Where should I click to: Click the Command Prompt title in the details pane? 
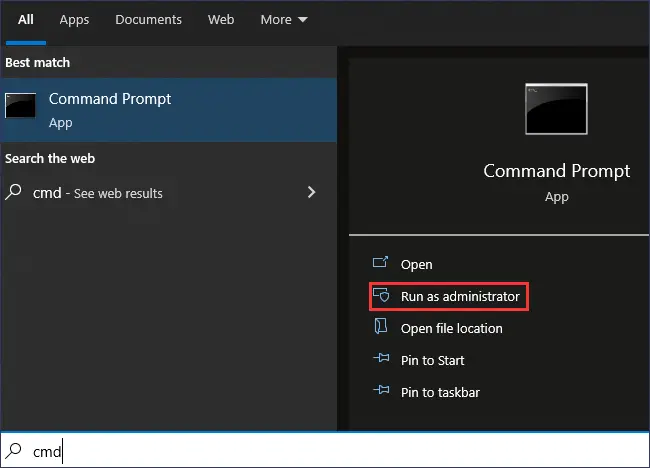pyautogui.click(x=556, y=171)
